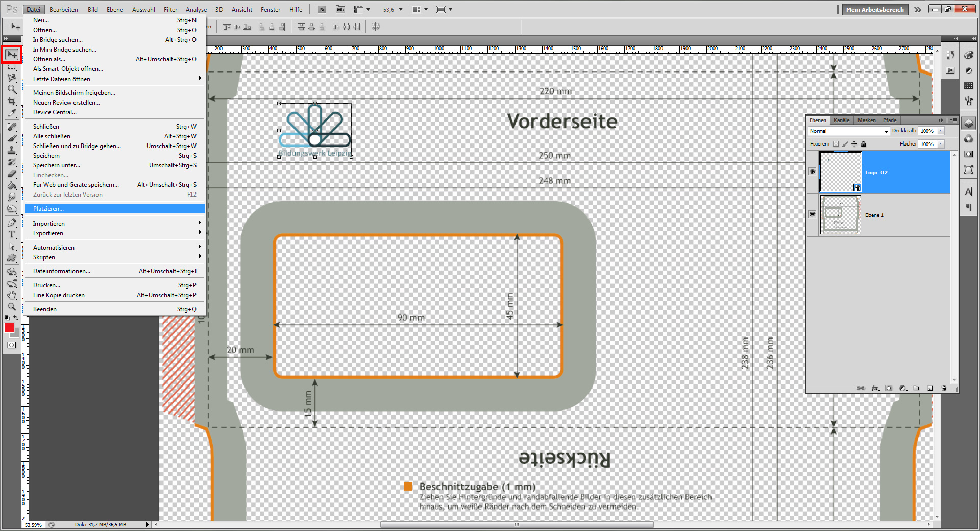Pick the Eyedropper tool
The height and width of the screenshot is (531, 980).
12,112
